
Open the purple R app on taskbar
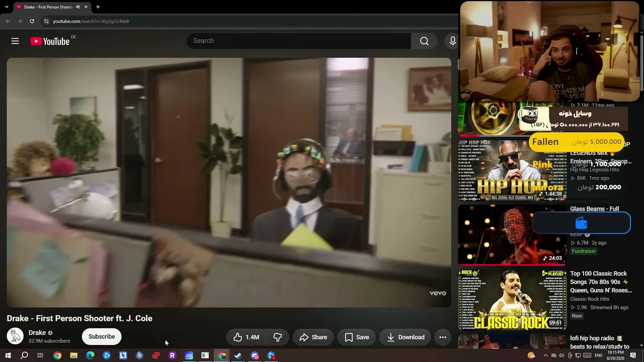point(172,356)
